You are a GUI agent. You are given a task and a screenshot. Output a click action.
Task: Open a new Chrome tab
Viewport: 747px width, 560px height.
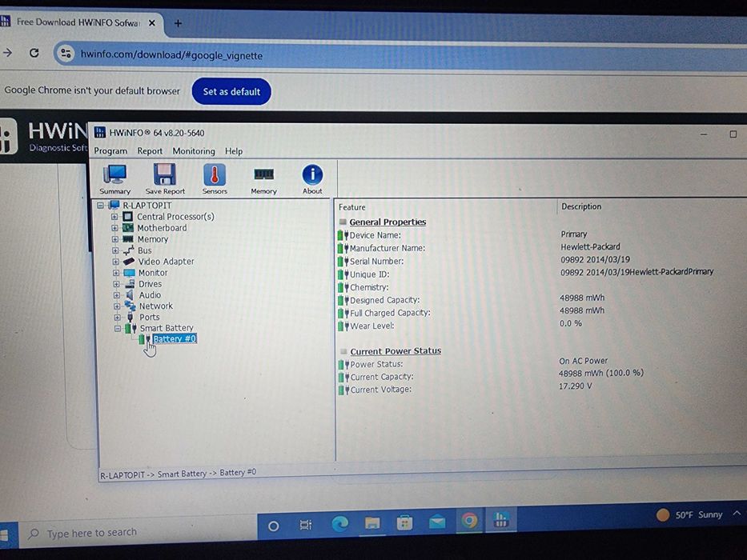click(x=178, y=23)
